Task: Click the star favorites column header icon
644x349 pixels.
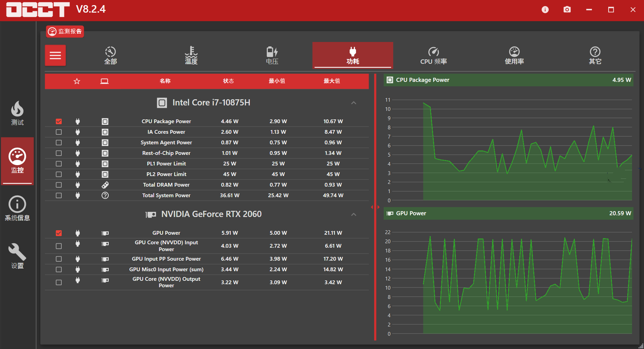Action: [77, 81]
